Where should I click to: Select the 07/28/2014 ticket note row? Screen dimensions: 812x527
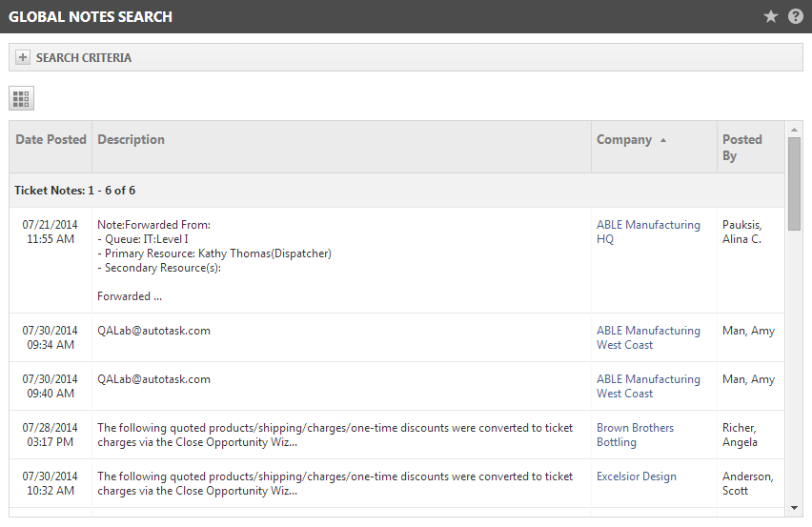[x=396, y=435]
